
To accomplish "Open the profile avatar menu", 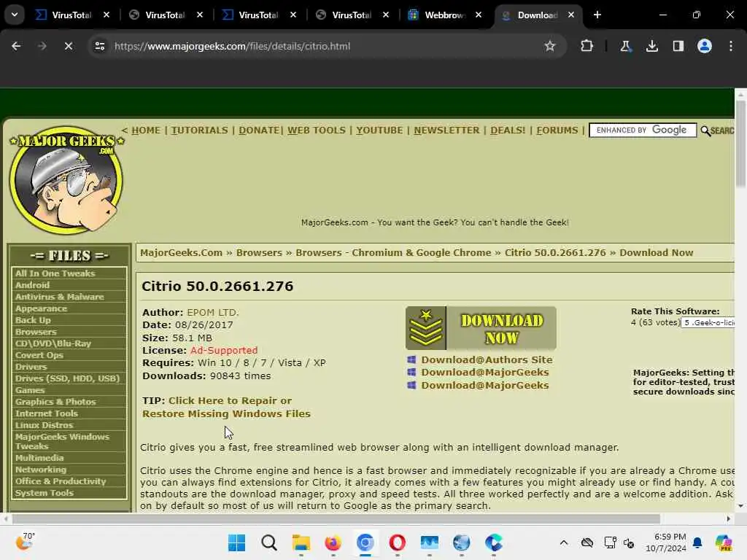I will 705,46.
